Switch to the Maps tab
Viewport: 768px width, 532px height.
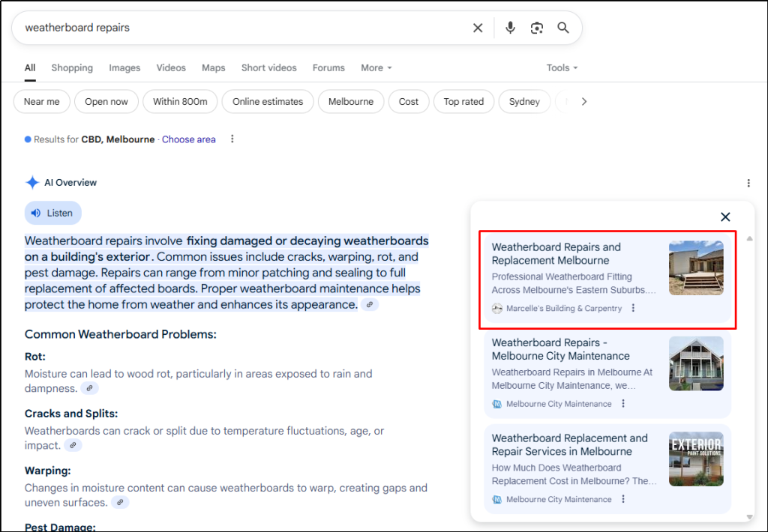[x=213, y=67]
